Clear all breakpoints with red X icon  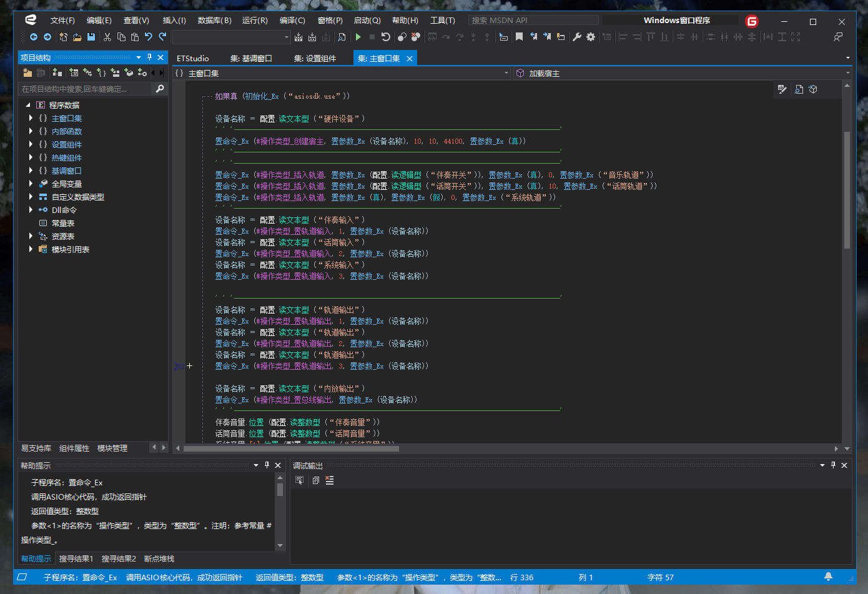tap(416, 37)
